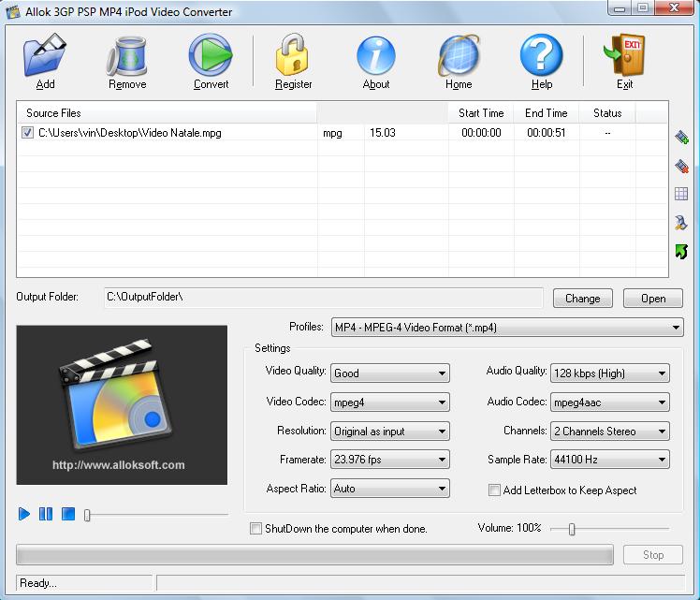Click the alloksoft.com preview thumbnail

pos(122,405)
